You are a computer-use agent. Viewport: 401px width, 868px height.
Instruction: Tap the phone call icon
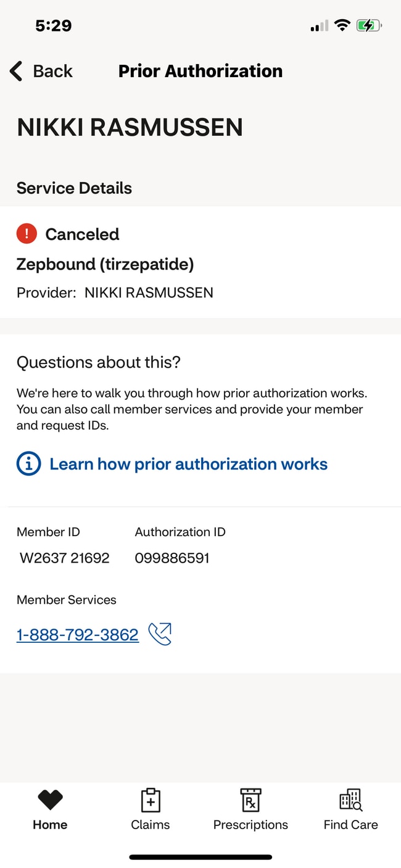pyautogui.click(x=160, y=634)
